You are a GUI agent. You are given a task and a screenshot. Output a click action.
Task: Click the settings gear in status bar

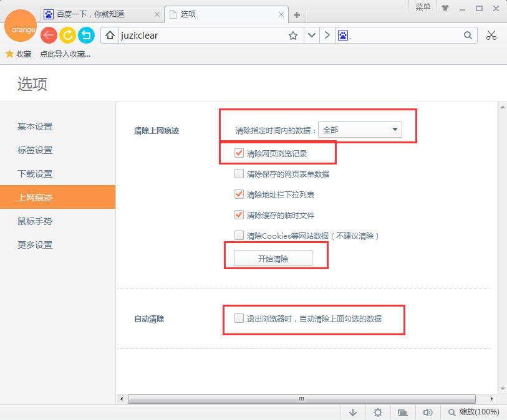pyautogui.click(x=378, y=412)
